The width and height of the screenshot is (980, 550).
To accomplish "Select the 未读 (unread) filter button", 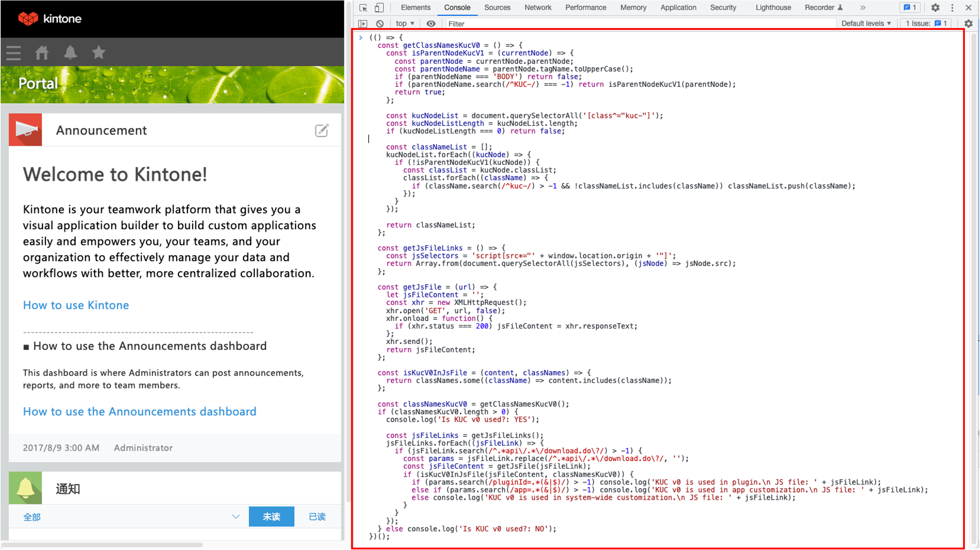I will point(271,516).
